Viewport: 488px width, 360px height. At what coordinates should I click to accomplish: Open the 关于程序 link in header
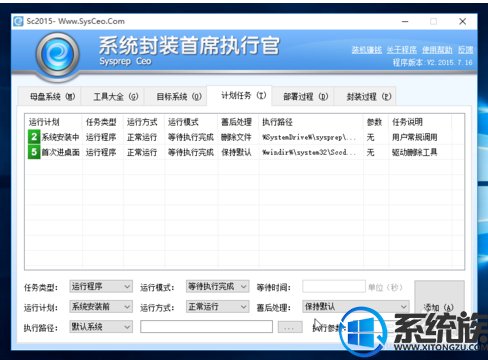(x=402, y=50)
